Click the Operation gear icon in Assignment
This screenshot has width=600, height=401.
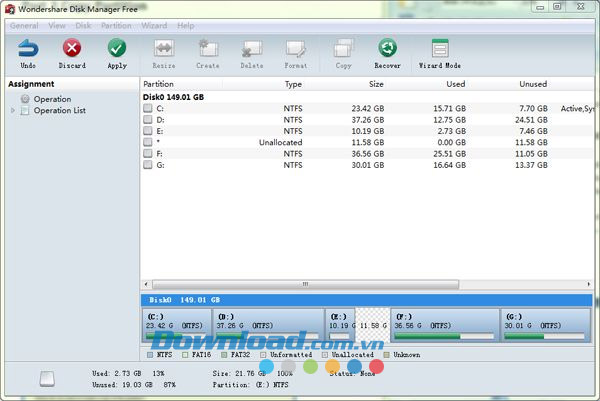point(25,99)
